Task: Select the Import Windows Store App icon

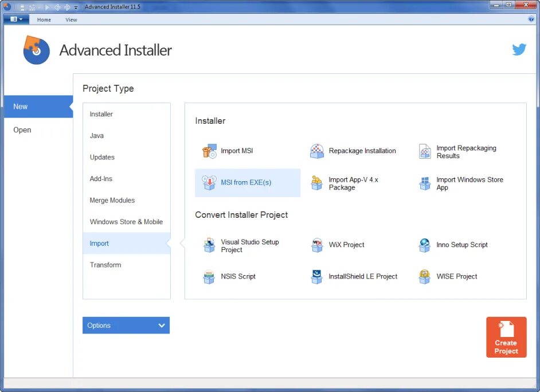Action: pyautogui.click(x=425, y=183)
